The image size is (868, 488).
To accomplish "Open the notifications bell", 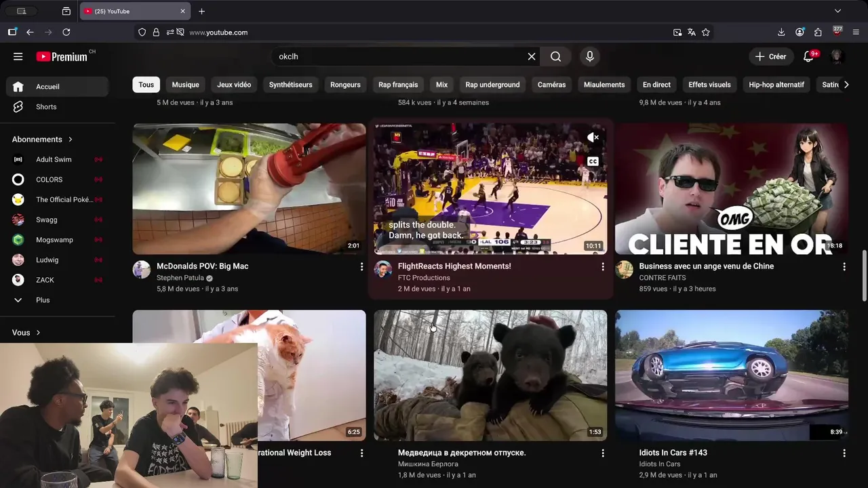I will 808,56.
